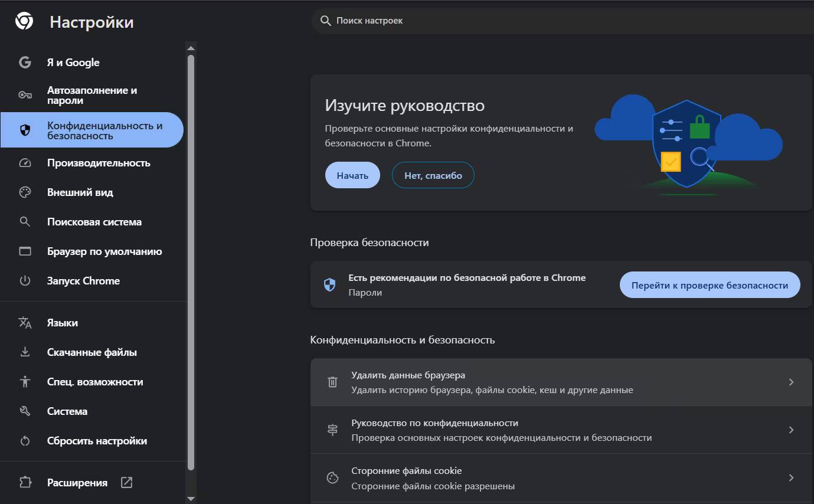Click the reset icon for Сбросить настройки
The height and width of the screenshot is (504, 814).
[25, 441]
